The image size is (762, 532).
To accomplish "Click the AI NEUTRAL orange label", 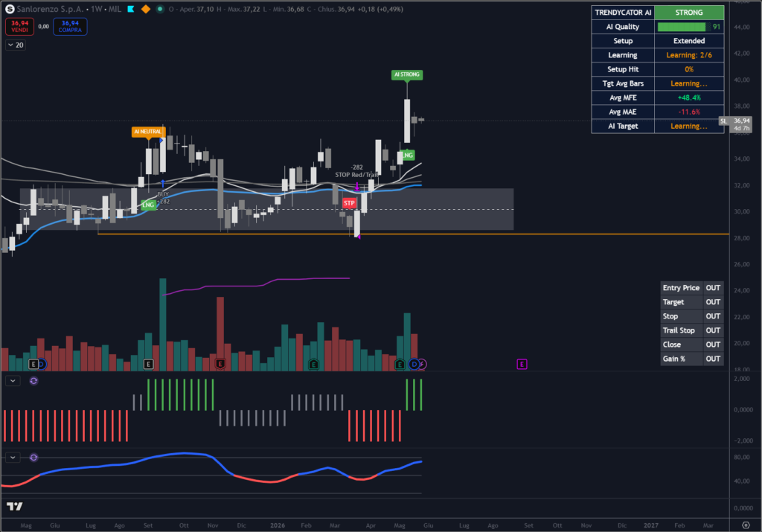I will click(148, 132).
